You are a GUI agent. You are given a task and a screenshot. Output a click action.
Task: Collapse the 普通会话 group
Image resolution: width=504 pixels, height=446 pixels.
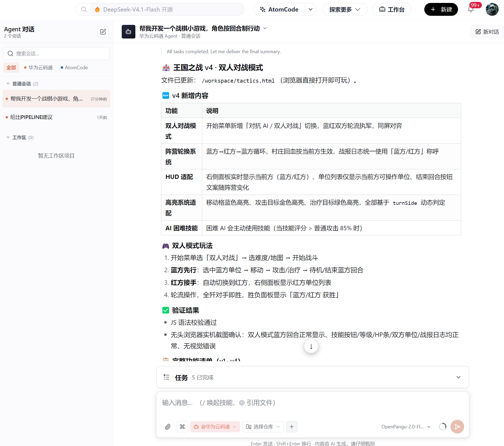8,84
